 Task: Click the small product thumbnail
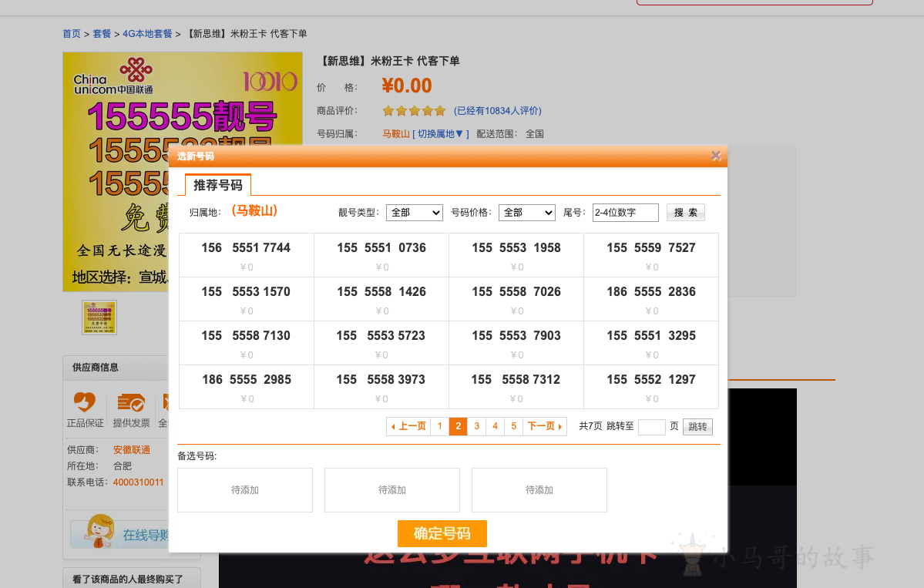(99, 318)
